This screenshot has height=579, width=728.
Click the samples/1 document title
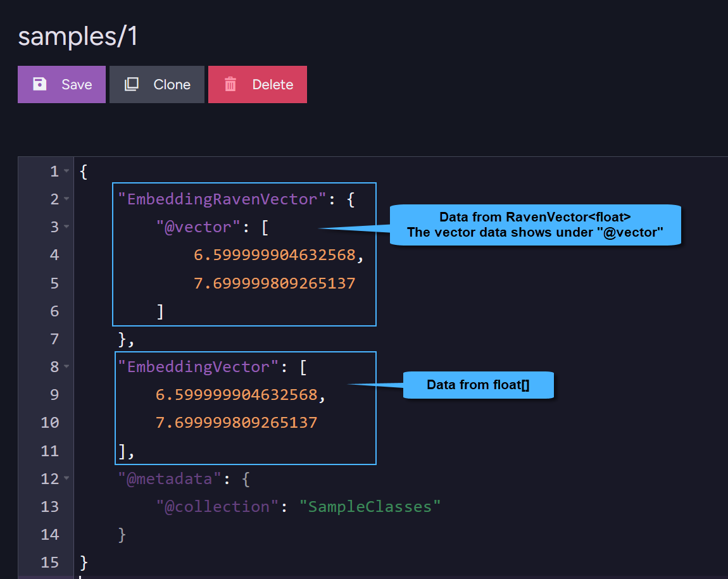(x=77, y=37)
